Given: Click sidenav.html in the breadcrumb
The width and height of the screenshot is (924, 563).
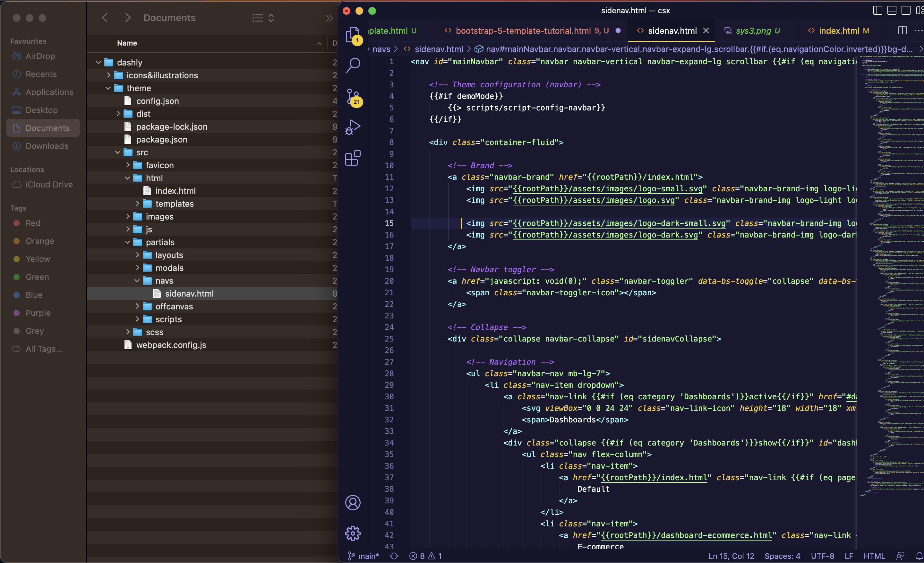Looking at the screenshot, I should (x=439, y=49).
